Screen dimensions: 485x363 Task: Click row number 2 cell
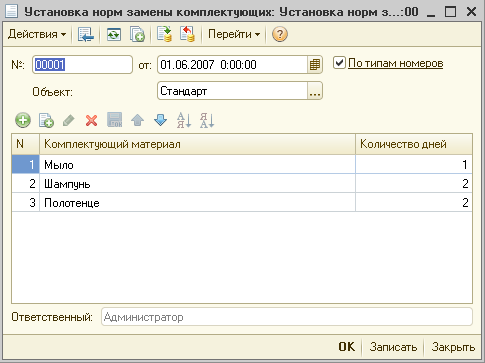26,183
